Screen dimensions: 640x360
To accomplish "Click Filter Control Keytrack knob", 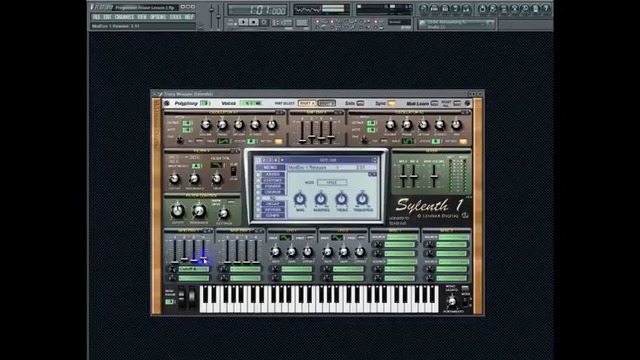I will pyautogui.click(x=223, y=213).
